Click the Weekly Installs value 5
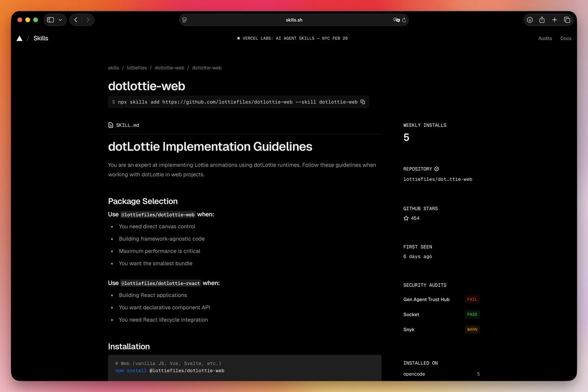 coord(406,138)
